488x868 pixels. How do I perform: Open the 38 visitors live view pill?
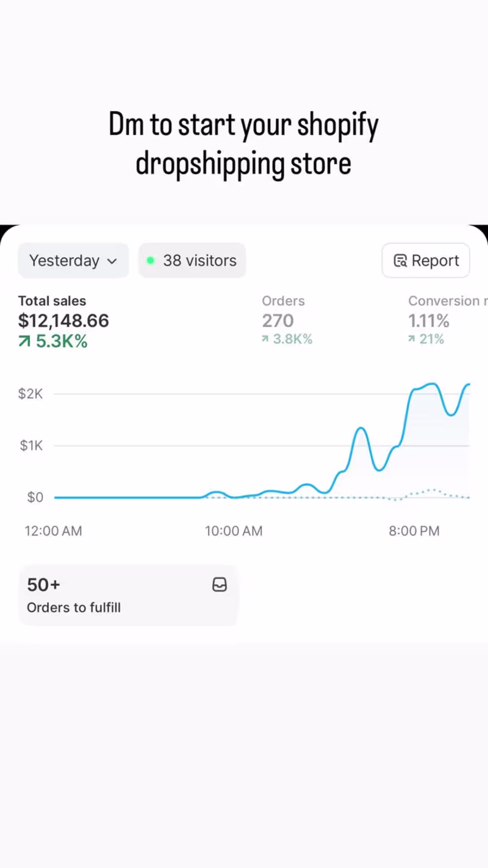coord(192,261)
